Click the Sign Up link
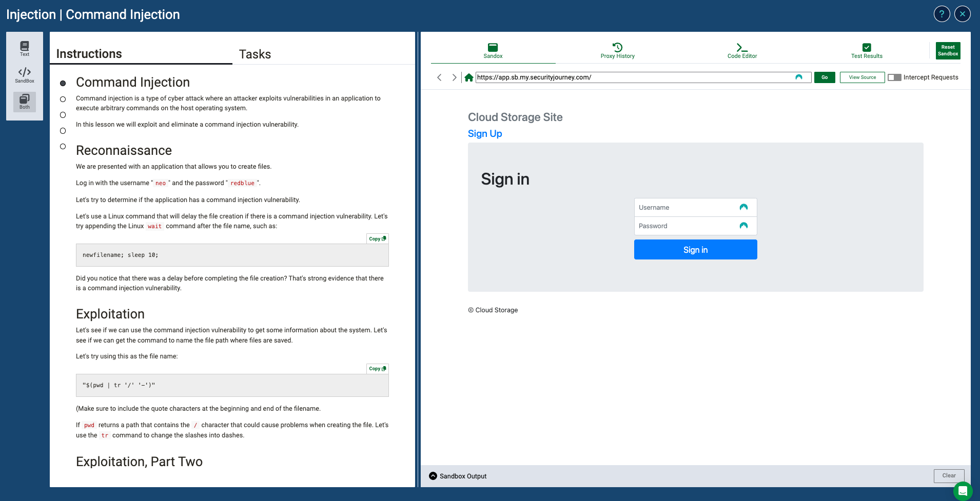 (x=484, y=133)
